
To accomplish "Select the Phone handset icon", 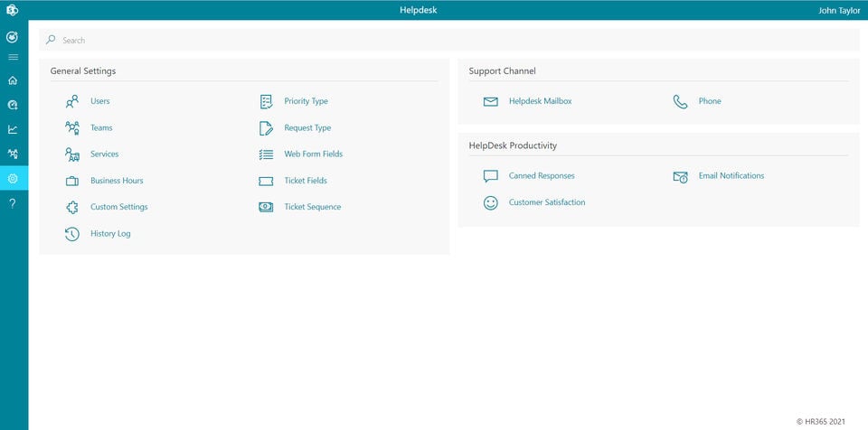I will click(x=680, y=101).
